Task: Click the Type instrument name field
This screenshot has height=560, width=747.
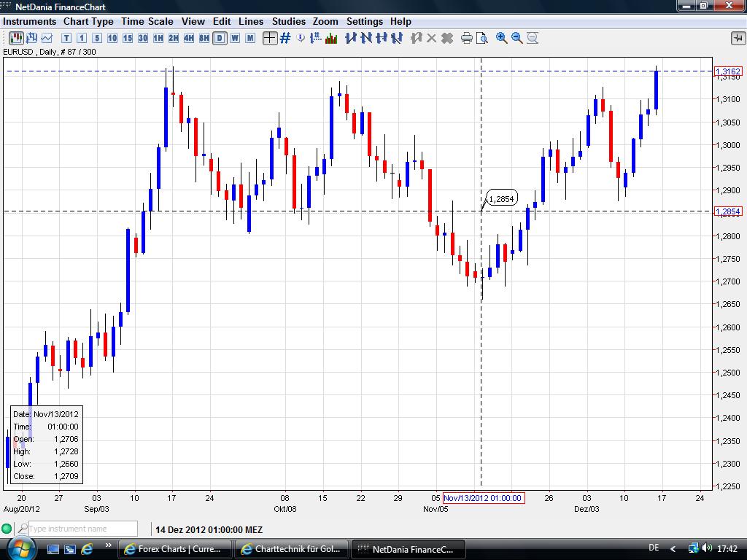Action: pos(83,529)
